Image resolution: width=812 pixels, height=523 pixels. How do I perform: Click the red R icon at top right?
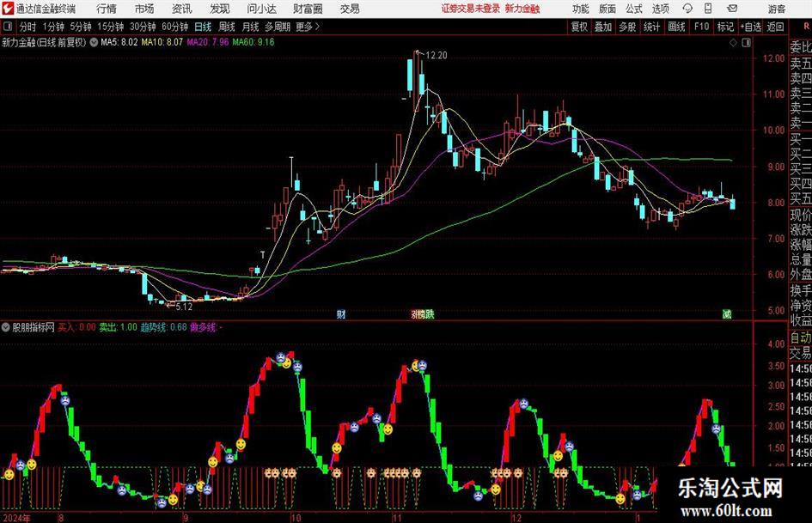(806, 26)
